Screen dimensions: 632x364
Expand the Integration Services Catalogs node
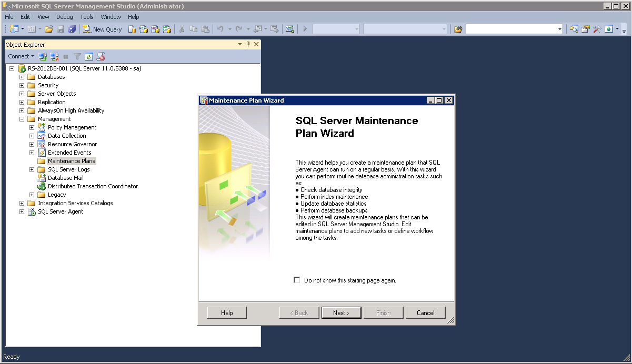tap(22, 203)
